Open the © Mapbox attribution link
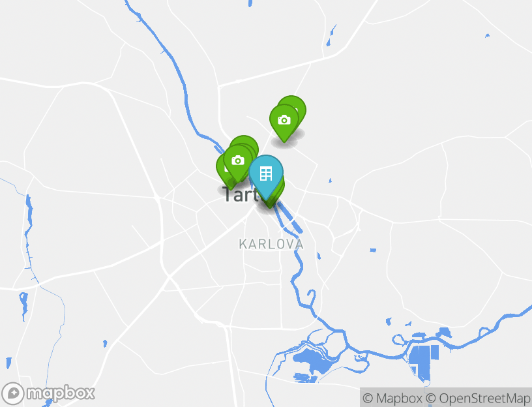This screenshot has width=532, height=407. 392,398
